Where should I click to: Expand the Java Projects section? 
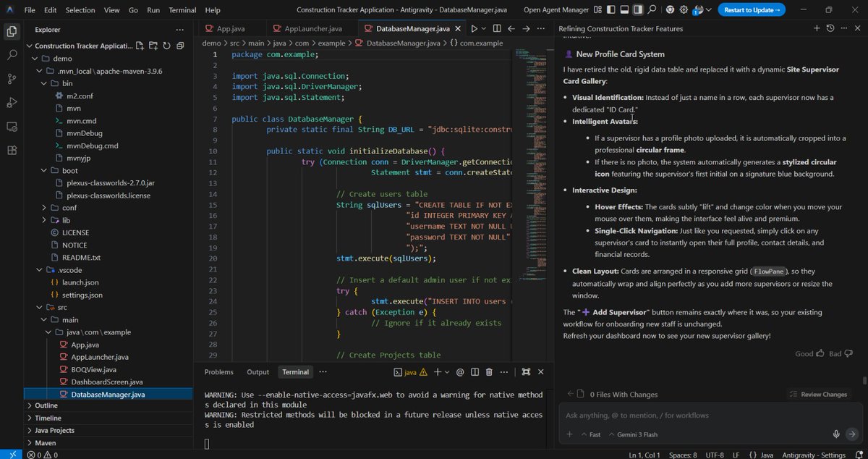tap(54, 430)
